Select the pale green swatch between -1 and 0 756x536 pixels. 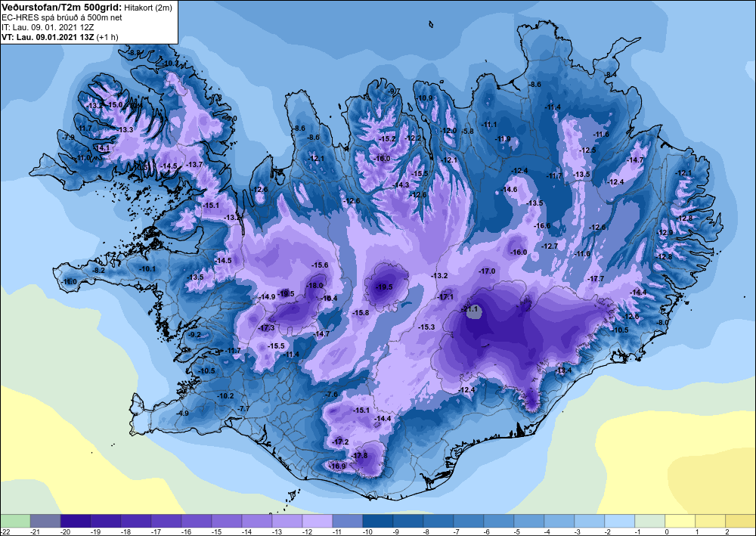click(650, 521)
